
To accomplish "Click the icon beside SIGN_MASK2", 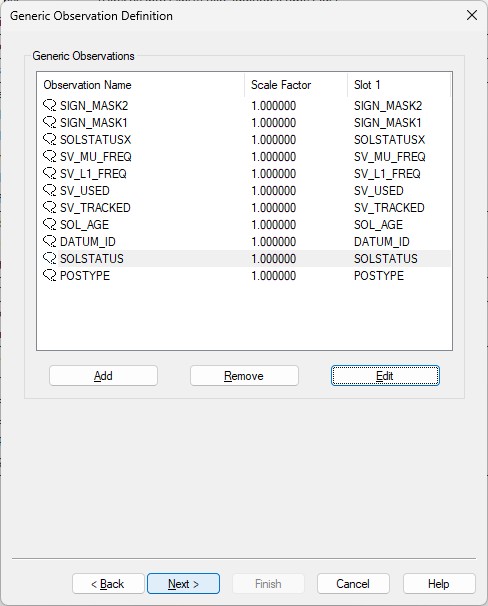I will (x=49, y=106).
